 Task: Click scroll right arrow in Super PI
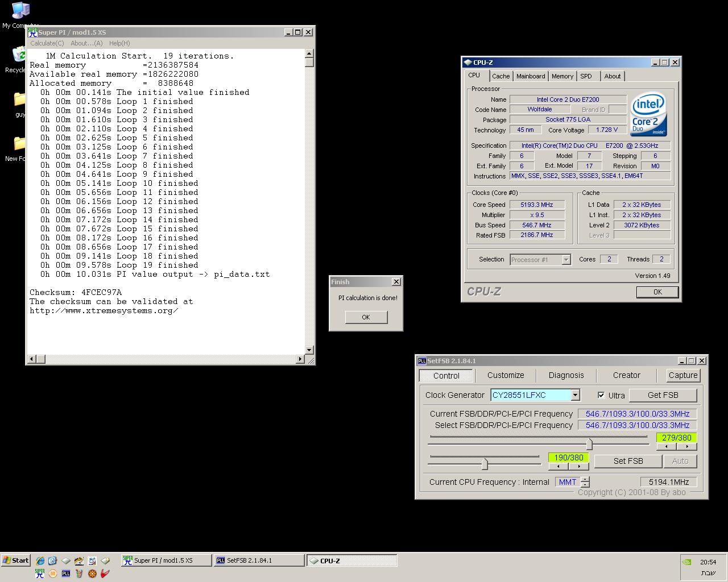pyautogui.click(x=300, y=359)
